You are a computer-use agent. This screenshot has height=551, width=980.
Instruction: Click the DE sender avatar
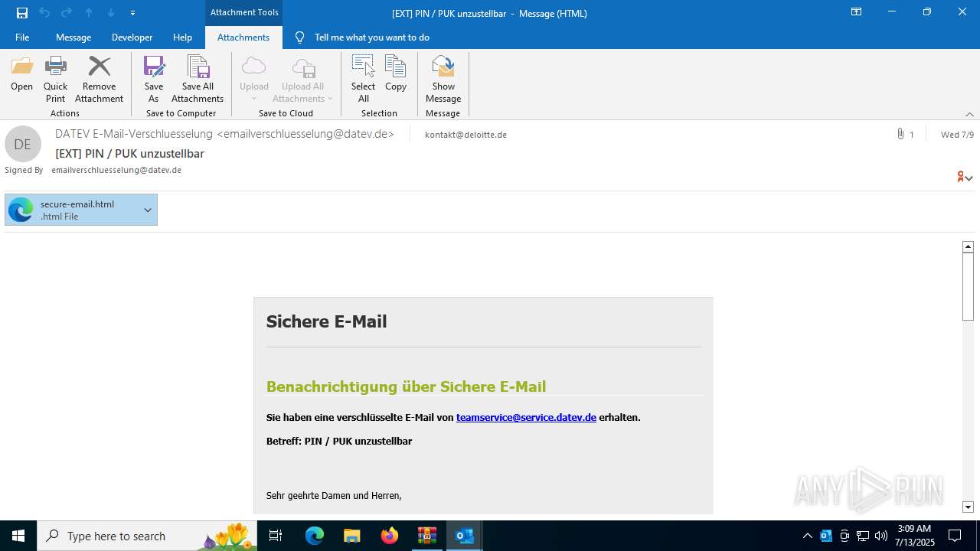[23, 144]
